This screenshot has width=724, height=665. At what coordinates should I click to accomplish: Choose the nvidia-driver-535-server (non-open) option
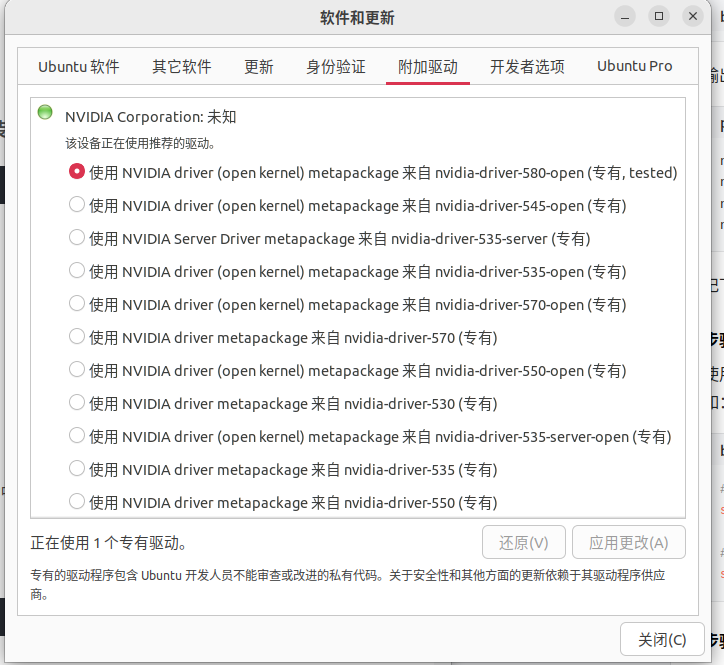77,238
